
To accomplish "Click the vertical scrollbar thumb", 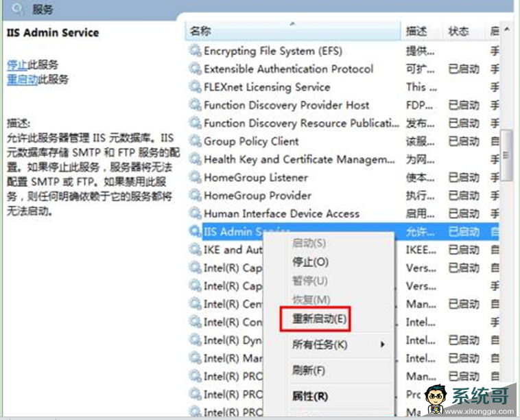I will pos(506,155).
